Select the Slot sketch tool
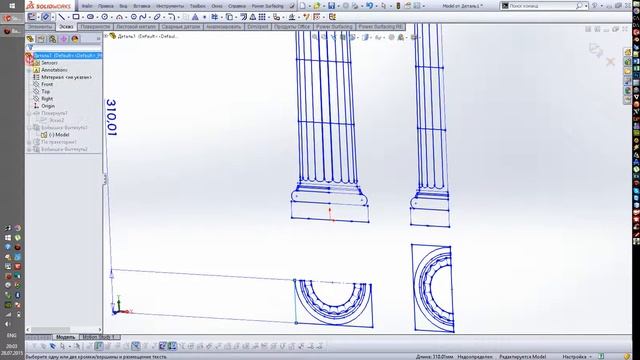 pos(90,17)
